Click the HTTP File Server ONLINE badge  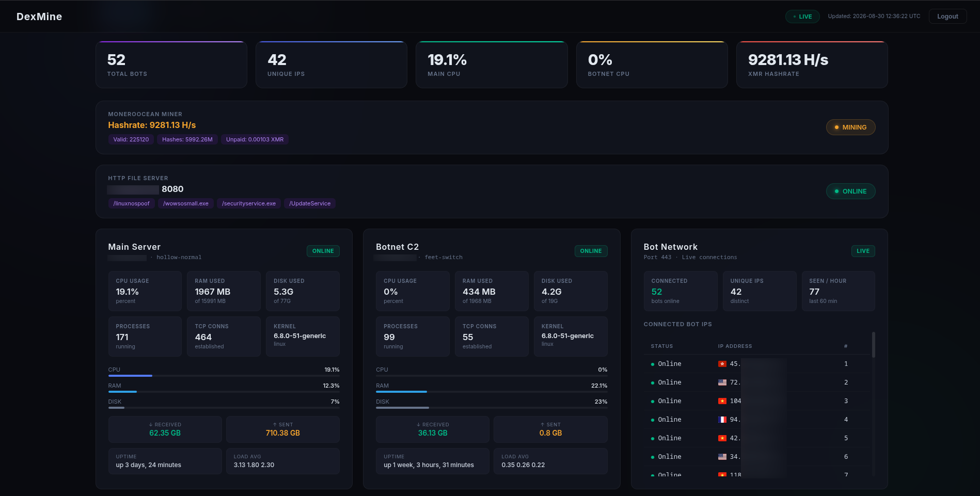tap(850, 191)
